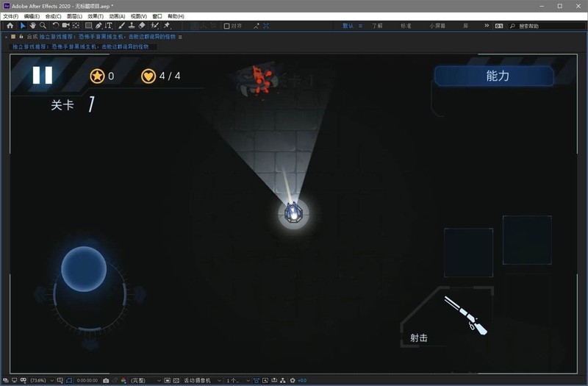Click the primary viewer monitor icon

[x=14, y=380]
